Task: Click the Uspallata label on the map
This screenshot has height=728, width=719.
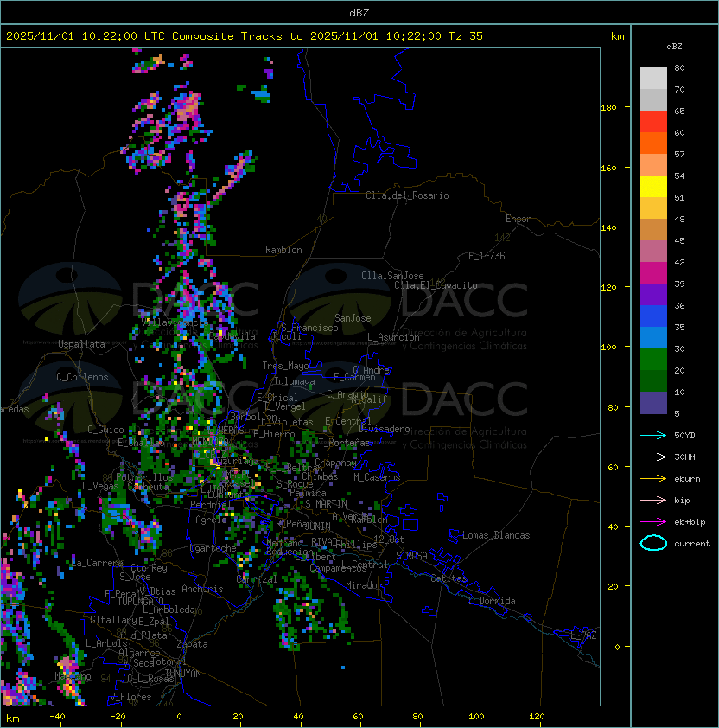Action: pos(81,344)
